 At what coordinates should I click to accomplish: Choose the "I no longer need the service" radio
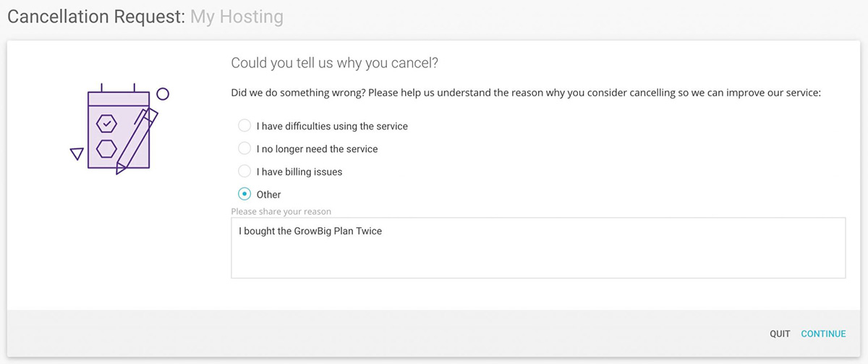(244, 148)
